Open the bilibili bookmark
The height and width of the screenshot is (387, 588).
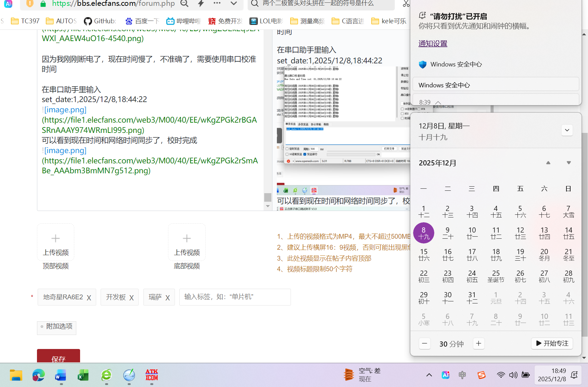183,21
